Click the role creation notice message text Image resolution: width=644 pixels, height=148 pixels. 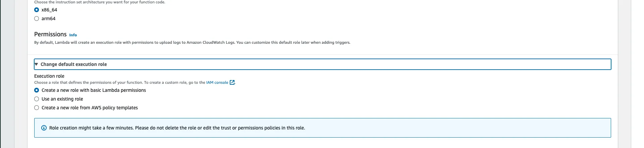point(177,128)
